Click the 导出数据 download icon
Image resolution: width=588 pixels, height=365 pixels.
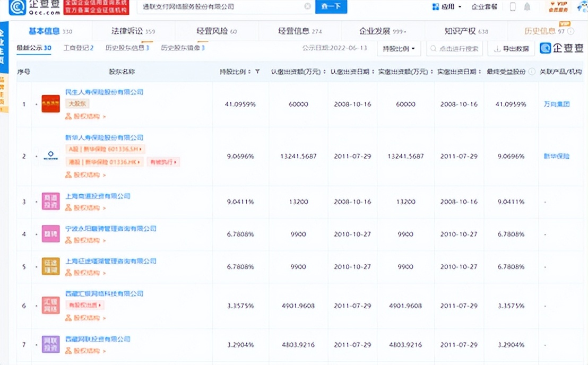pos(498,48)
